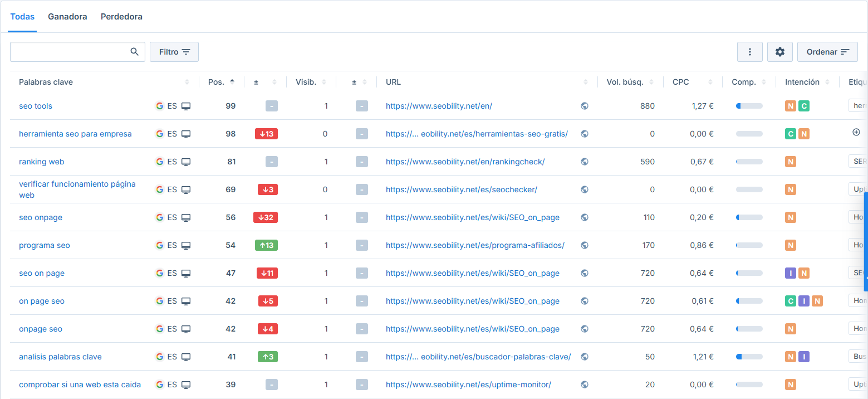Screen dimensions: 868x399
Task: Click green C badge in on page seo row
Action: pyautogui.click(x=790, y=301)
